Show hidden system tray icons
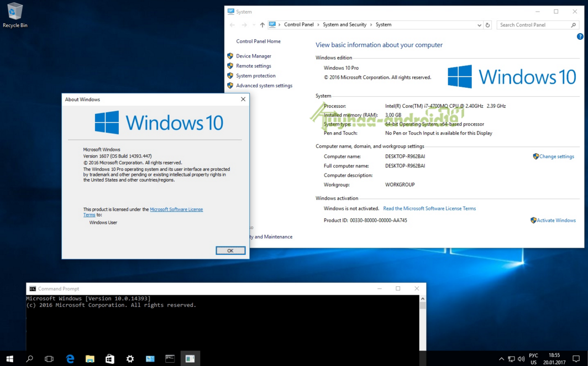The width and height of the screenshot is (588, 366). [x=501, y=359]
